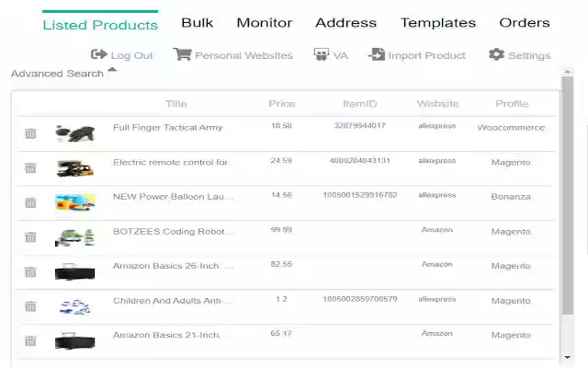
Task: Open the Settings text link
Action: (529, 55)
